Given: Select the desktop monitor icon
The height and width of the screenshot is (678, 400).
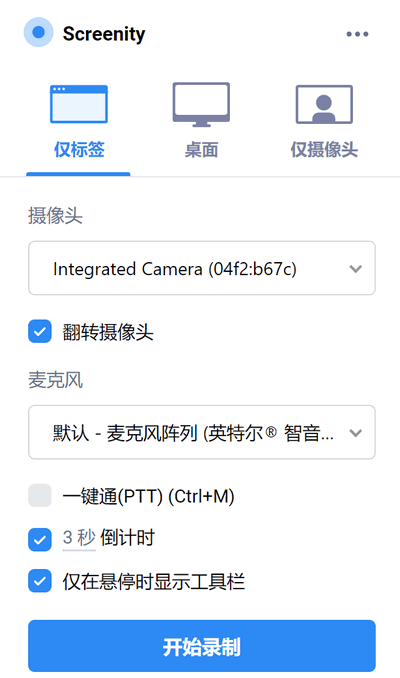Looking at the screenshot, I should [201, 105].
